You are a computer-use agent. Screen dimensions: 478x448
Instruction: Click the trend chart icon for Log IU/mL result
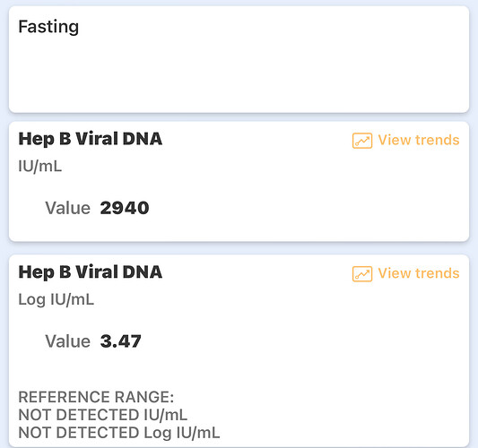point(362,274)
